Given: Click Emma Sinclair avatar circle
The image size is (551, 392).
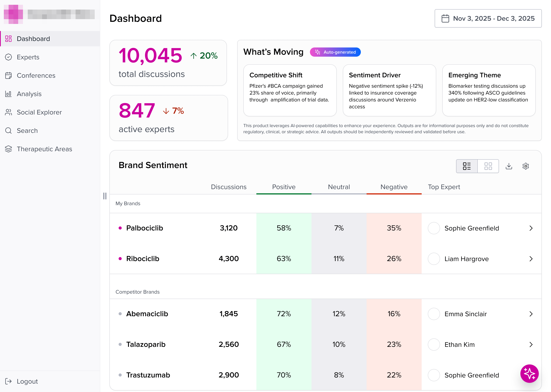Looking at the screenshot, I should tap(434, 314).
